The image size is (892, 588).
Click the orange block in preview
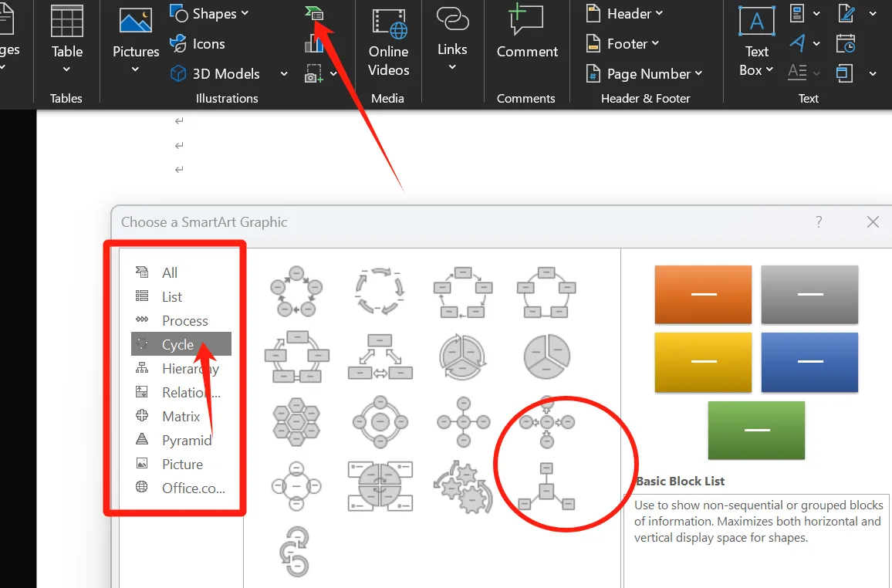coord(703,295)
